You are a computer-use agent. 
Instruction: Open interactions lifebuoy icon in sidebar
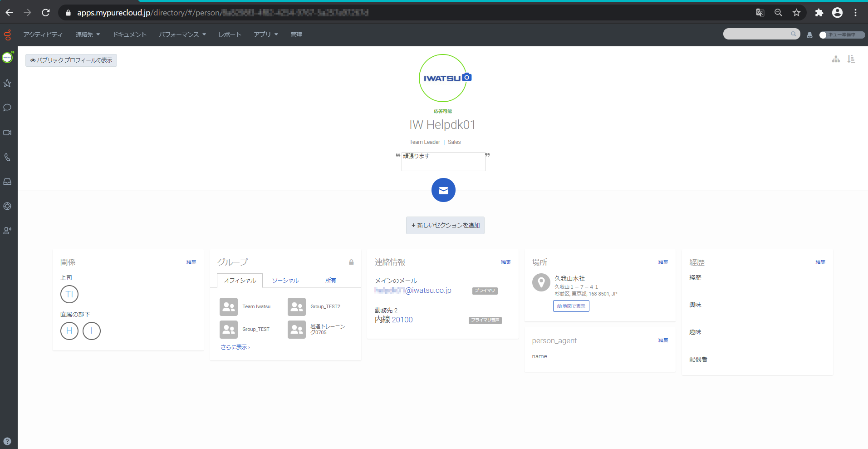coord(7,206)
